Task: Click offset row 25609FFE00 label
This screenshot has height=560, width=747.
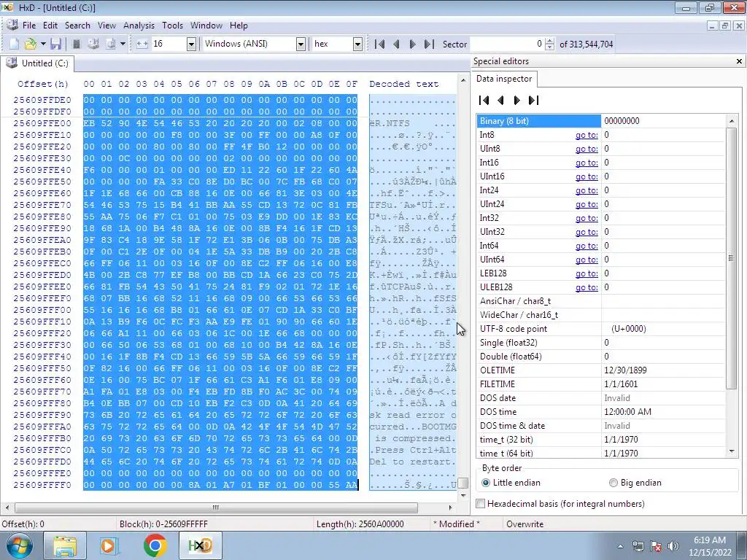Action: point(42,122)
